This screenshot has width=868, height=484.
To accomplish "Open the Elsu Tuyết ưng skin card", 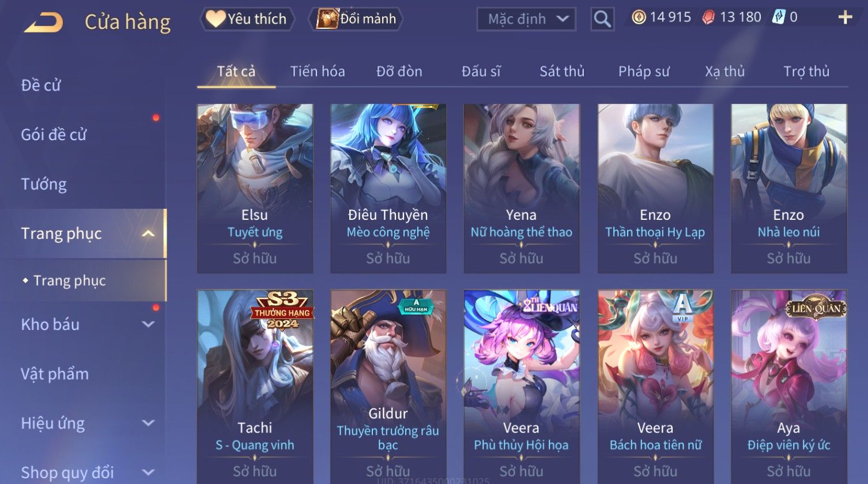I will tap(255, 188).
